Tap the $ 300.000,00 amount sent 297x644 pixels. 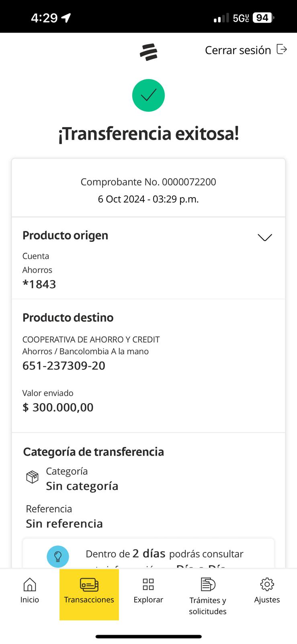click(x=58, y=407)
